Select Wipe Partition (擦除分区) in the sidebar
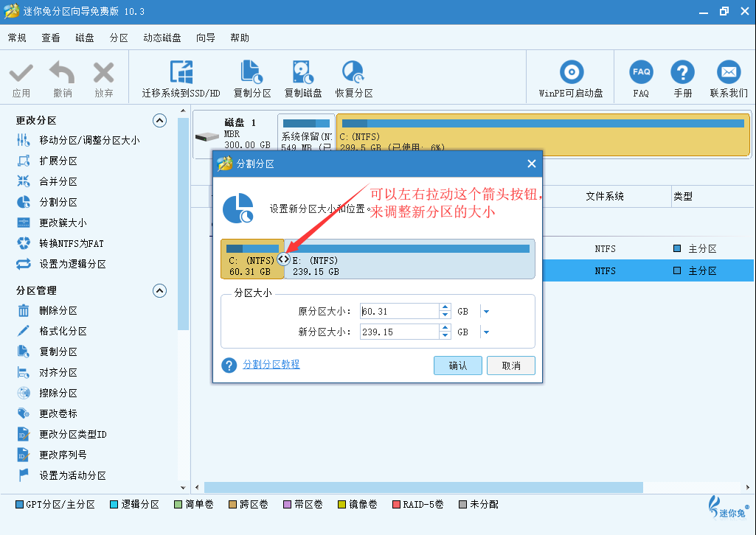This screenshot has height=535, width=756. click(58, 393)
